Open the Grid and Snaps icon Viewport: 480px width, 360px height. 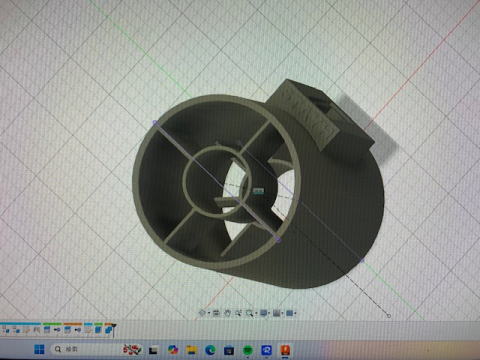pyautogui.click(x=276, y=313)
